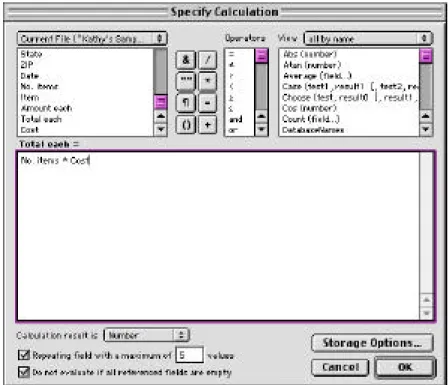
Task: Insert the multiplication asterisk operator
Action: [208, 81]
